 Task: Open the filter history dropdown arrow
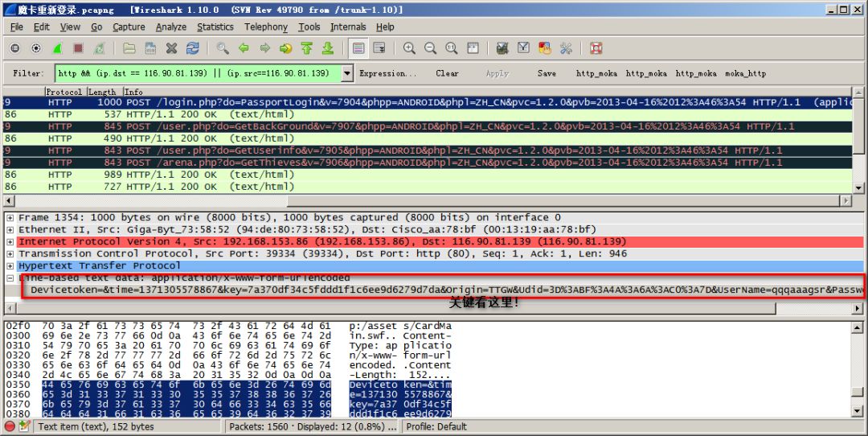point(347,73)
